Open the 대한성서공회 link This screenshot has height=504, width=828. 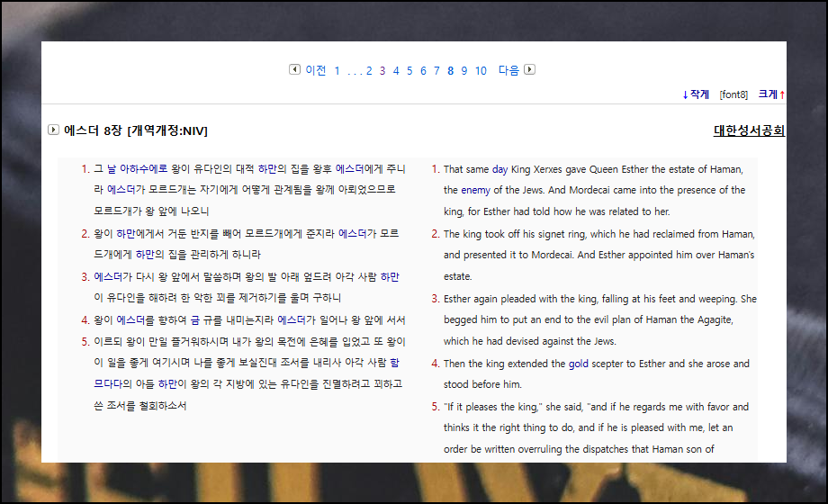pyautogui.click(x=749, y=130)
